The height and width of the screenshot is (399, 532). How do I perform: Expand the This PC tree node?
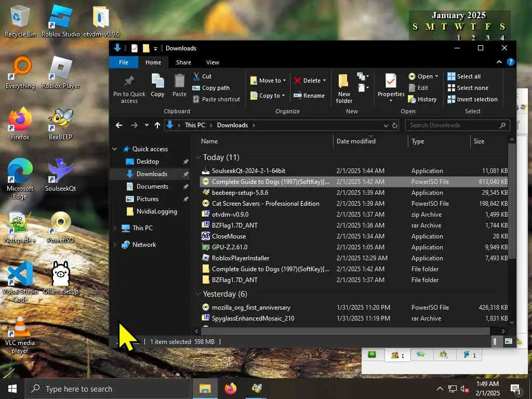tap(115, 228)
